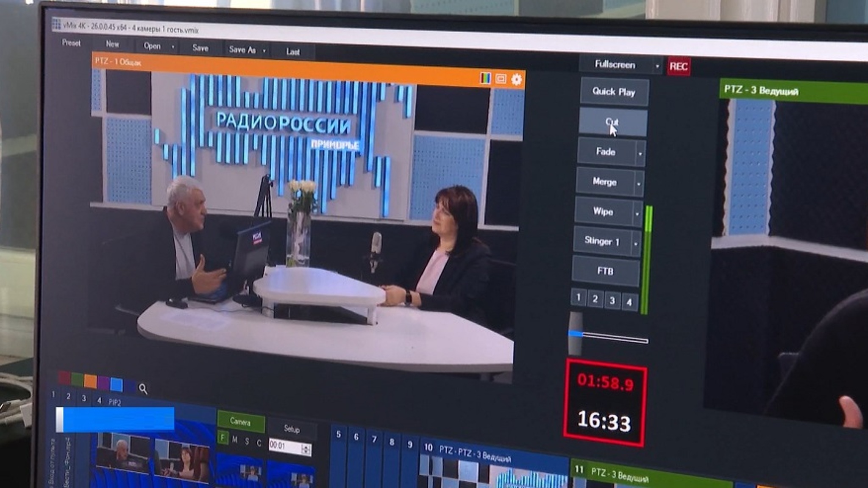Image resolution: width=868 pixels, height=488 pixels.
Task: Select the green color swatch
Action: [78, 379]
